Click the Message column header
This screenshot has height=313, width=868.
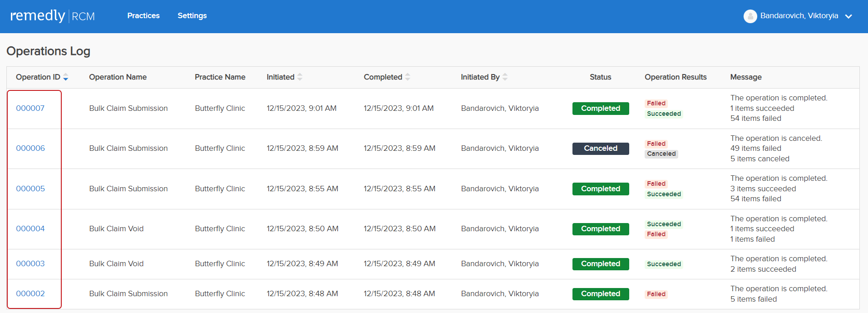point(746,77)
